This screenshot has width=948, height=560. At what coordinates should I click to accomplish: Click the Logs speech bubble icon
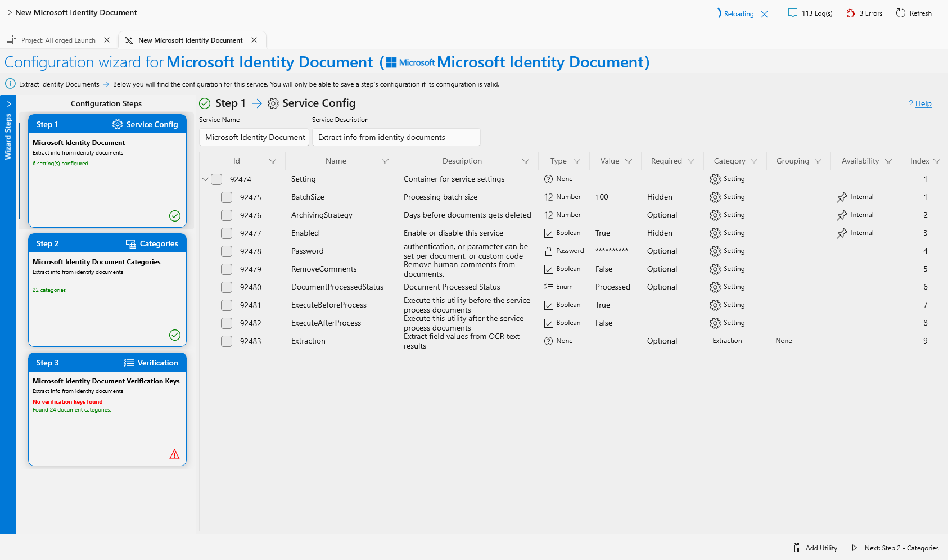pos(792,13)
